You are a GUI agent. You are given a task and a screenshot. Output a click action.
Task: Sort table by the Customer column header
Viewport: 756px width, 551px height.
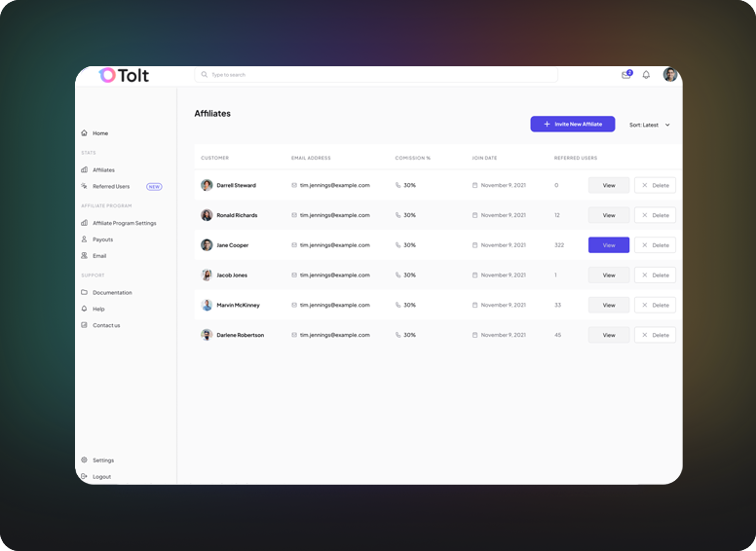tap(214, 158)
